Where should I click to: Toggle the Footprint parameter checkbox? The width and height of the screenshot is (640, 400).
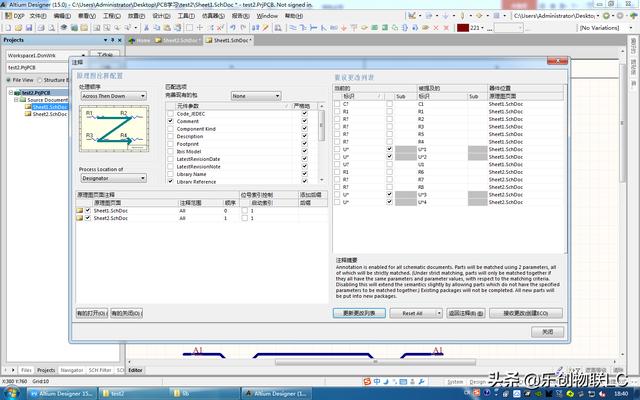click(171, 144)
